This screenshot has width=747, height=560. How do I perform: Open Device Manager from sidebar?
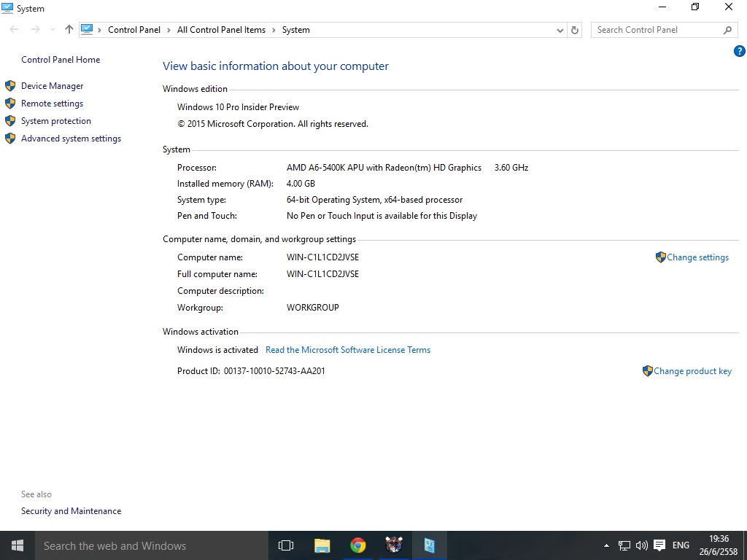(x=52, y=86)
